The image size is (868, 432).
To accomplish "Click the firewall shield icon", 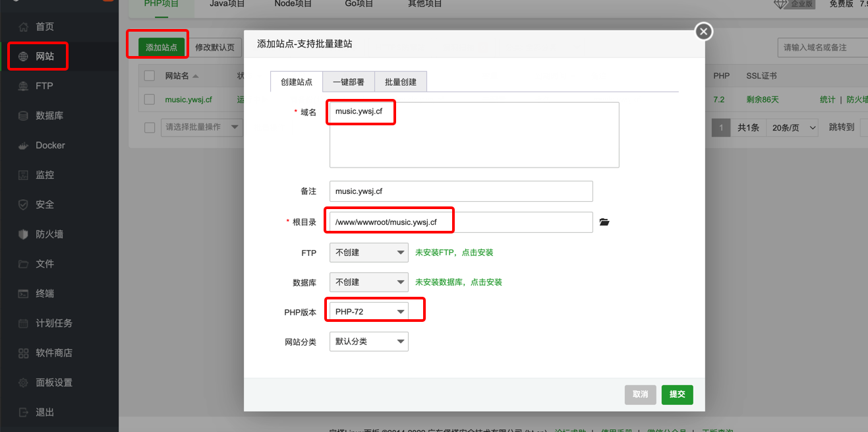I will point(24,235).
